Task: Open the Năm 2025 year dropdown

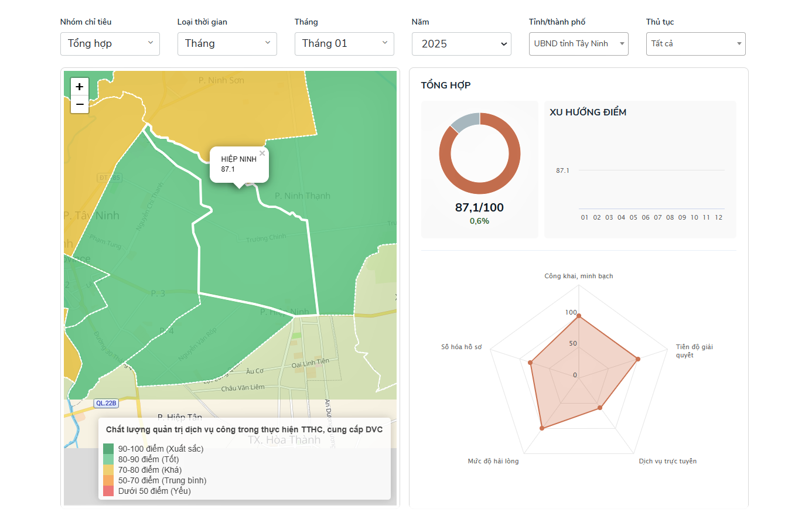Action: [462, 44]
